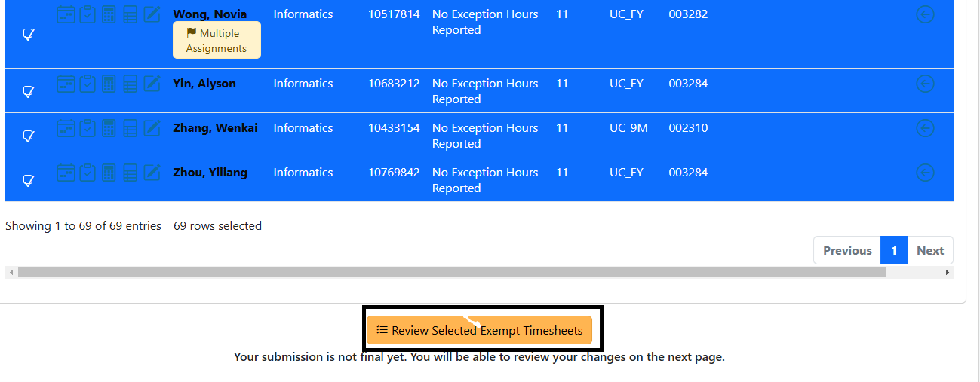The width and height of the screenshot is (980, 382).
Task: Open edit pencil icon for Zhou, Yiliang
Action: point(152,173)
